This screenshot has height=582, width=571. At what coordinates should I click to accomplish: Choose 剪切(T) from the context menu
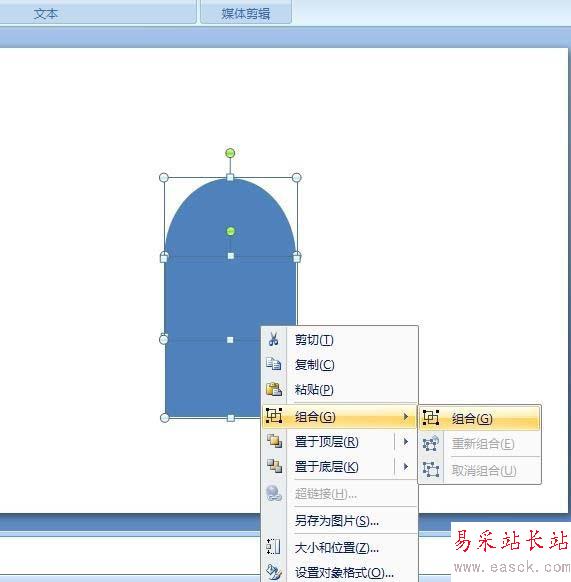tap(340, 340)
